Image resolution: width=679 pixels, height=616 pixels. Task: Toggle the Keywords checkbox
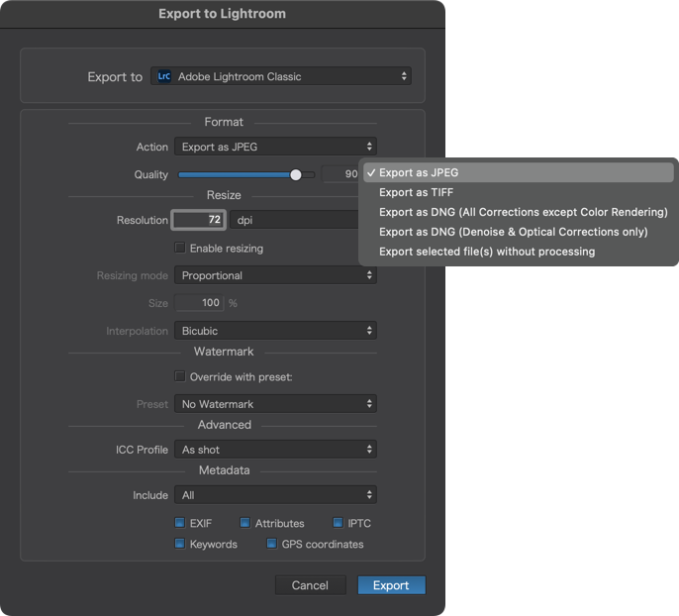tap(180, 544)
